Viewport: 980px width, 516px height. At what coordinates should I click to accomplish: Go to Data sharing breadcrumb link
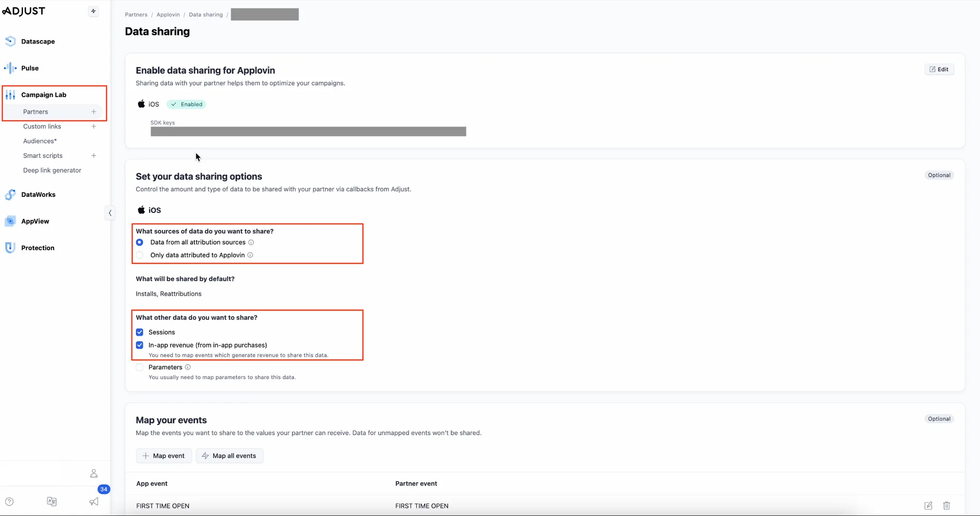point(206,14)
